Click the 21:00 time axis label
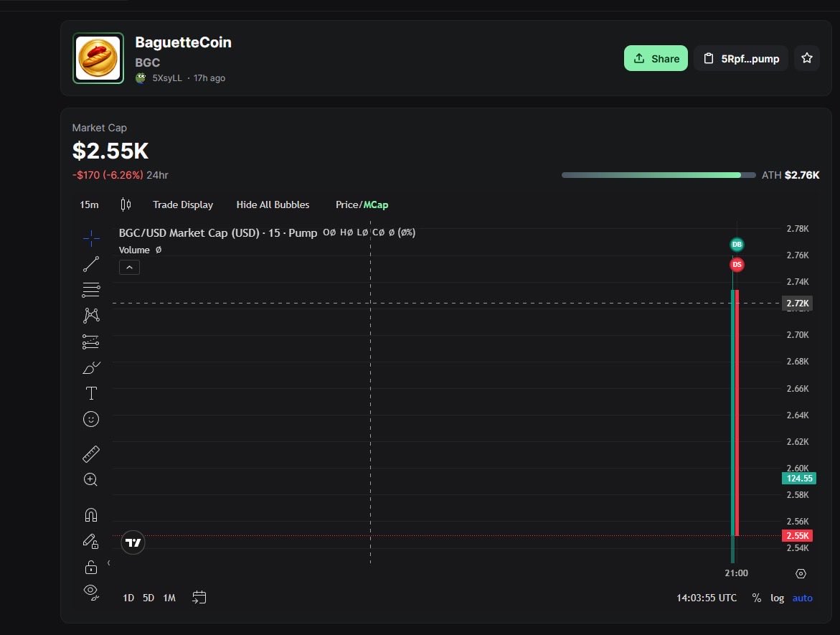Image resolution: width=840 pixels, height=635 pixels. tap(736, 573)
